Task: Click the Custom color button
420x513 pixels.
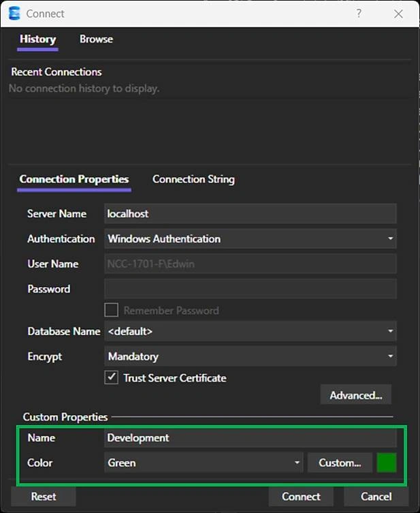Action: (x=340, y=463)
